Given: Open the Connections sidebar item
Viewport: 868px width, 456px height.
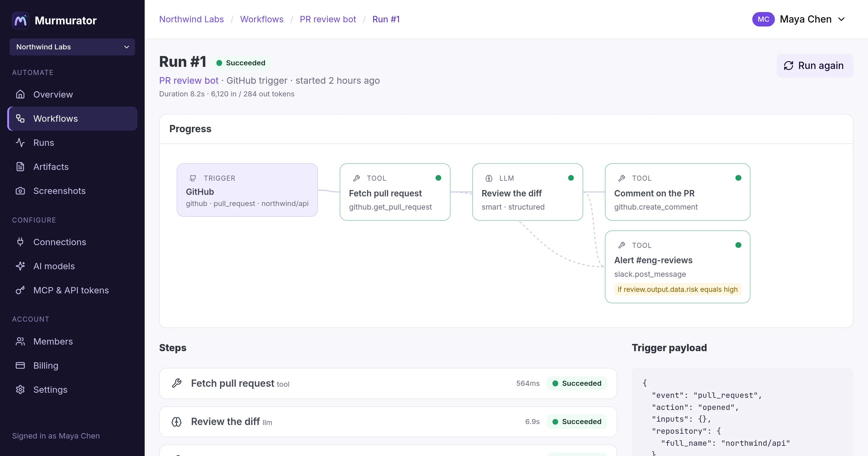Looking at the screenshot, I should click(72, 242).
